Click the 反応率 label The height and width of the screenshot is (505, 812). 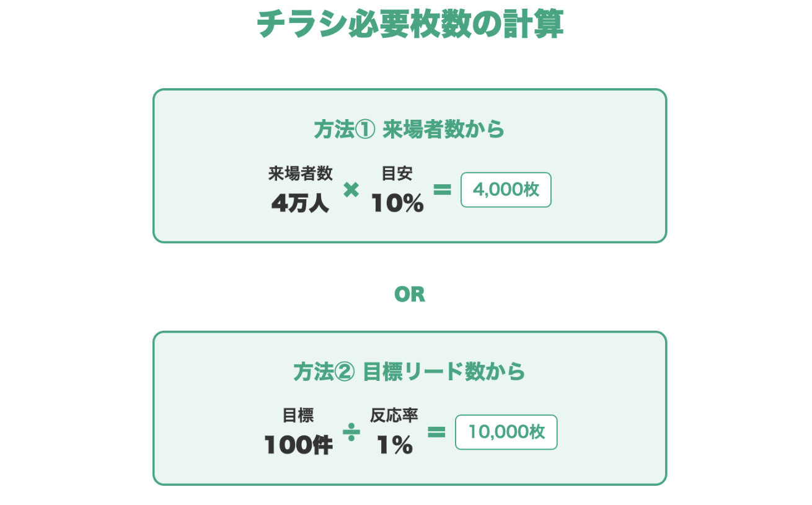tap(394, 416)
